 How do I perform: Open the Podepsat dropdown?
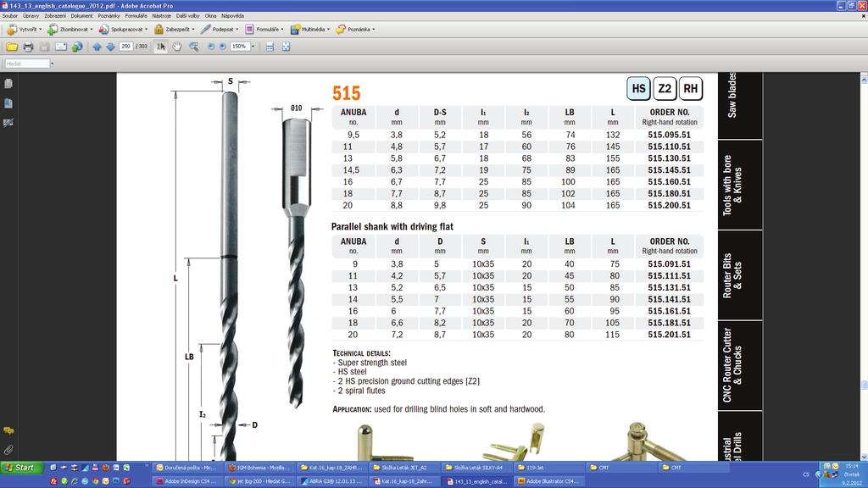point(220,30)
